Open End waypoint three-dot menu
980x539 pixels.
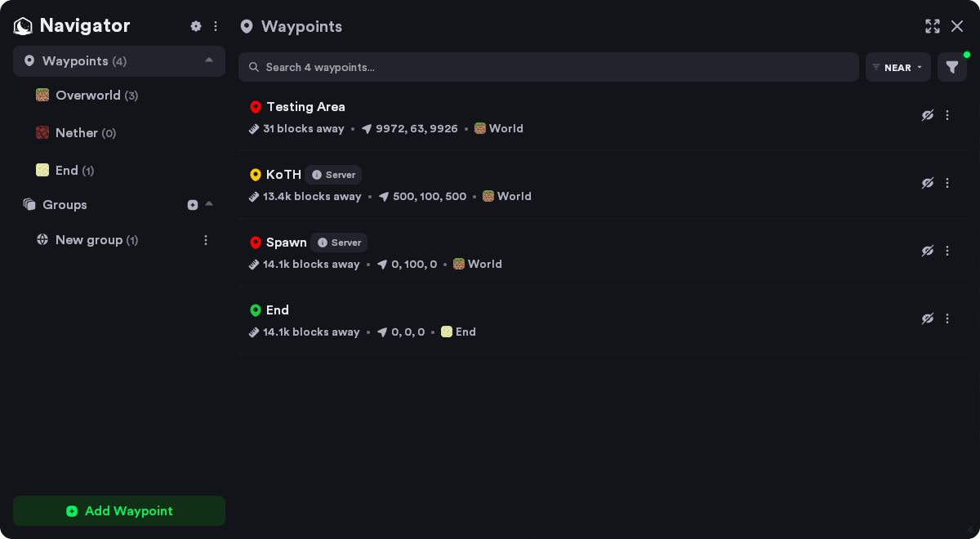[x=947, y=318]
